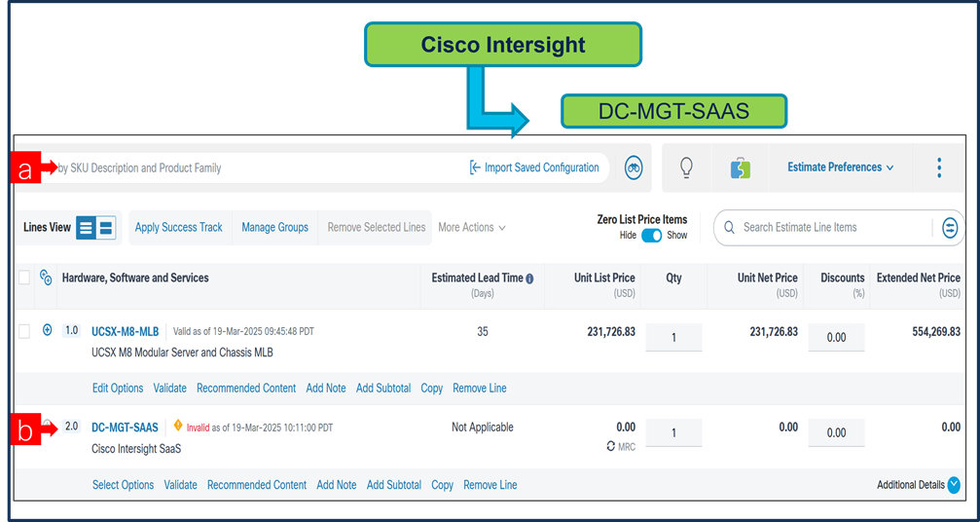The image size is (980, 522).
Task: Click the Not Applicable lead time text
Action: (x=483, y=428)
